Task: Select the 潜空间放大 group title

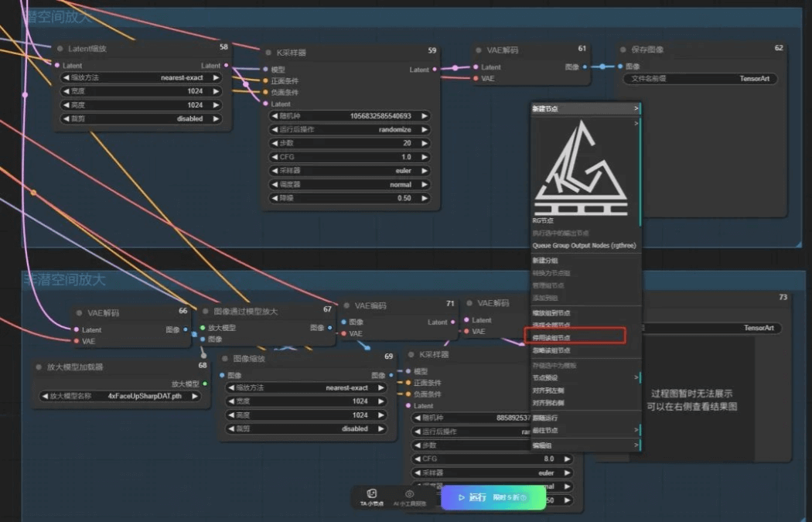Action: 58,16
